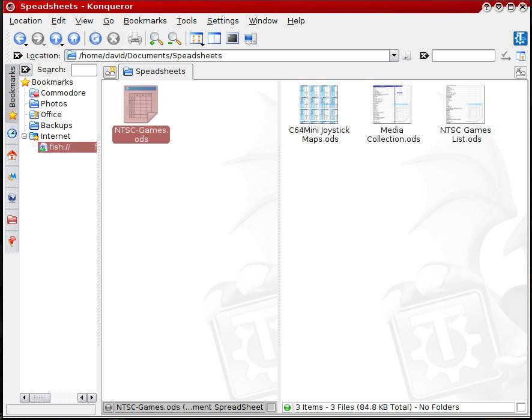Click the Trinity gear logo in toolbar
532x420 pixels.
click(x=520, y=38)
